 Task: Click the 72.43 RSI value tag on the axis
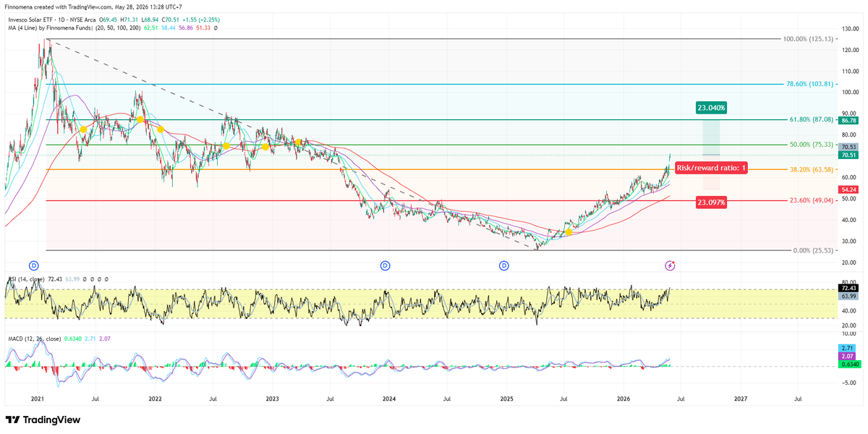848,288
